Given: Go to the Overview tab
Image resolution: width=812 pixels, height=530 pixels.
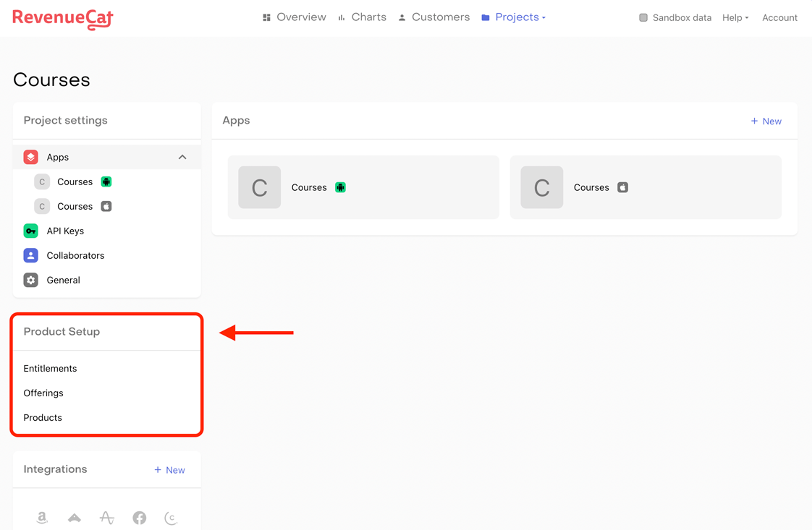Looking at the screenshot, I should coord(294,17).
